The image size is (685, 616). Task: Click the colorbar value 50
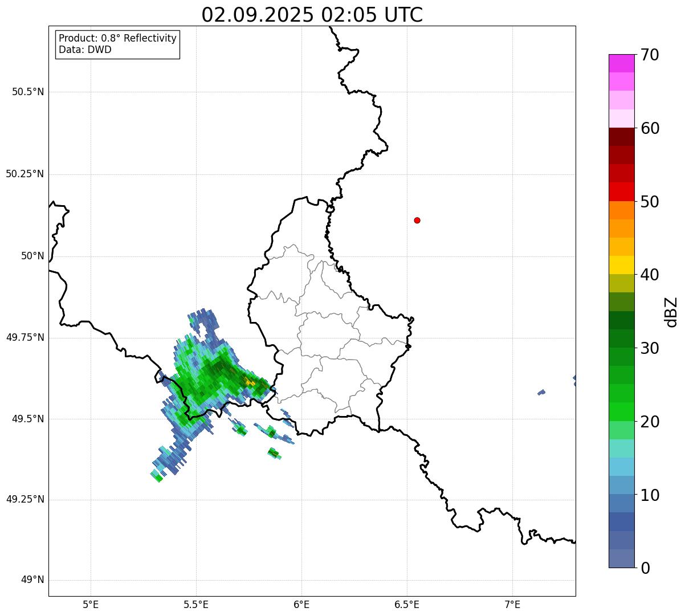tap(650, 202)
